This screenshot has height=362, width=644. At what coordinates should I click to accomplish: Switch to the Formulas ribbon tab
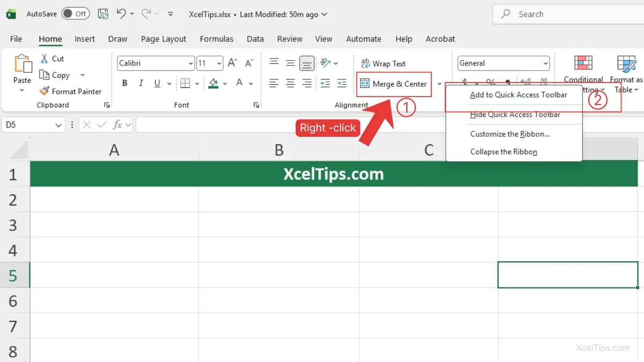(216, 39)
